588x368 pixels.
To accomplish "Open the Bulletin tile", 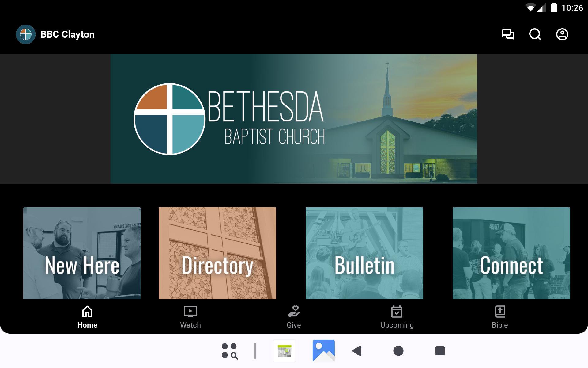I will pos(364,253).
